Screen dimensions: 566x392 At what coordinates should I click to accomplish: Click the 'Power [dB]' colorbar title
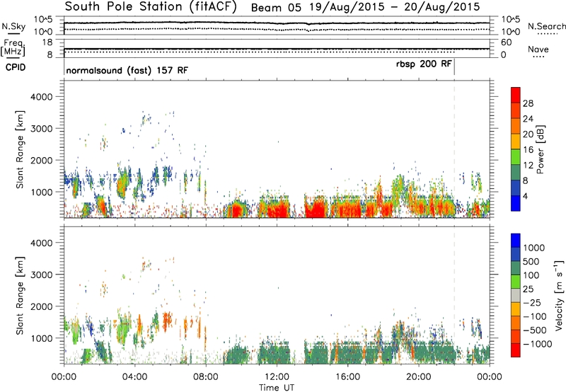pos(540,149)
